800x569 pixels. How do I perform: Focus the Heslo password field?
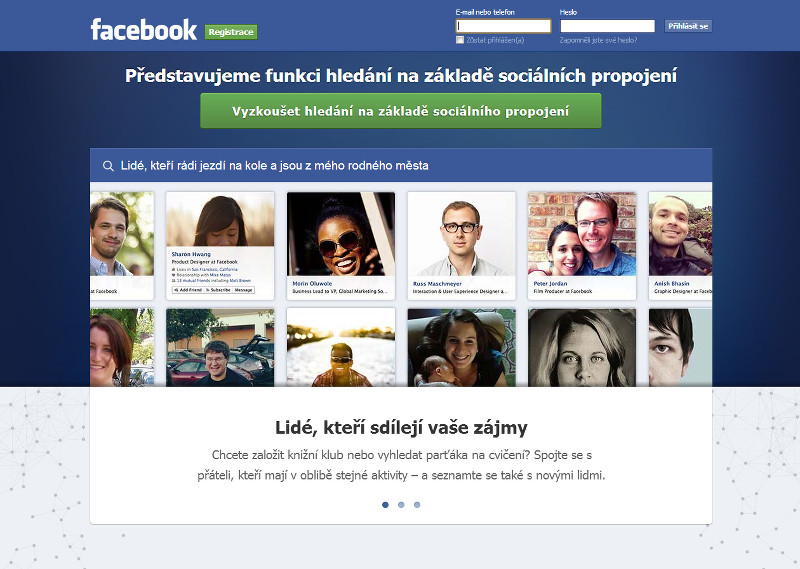607,26
